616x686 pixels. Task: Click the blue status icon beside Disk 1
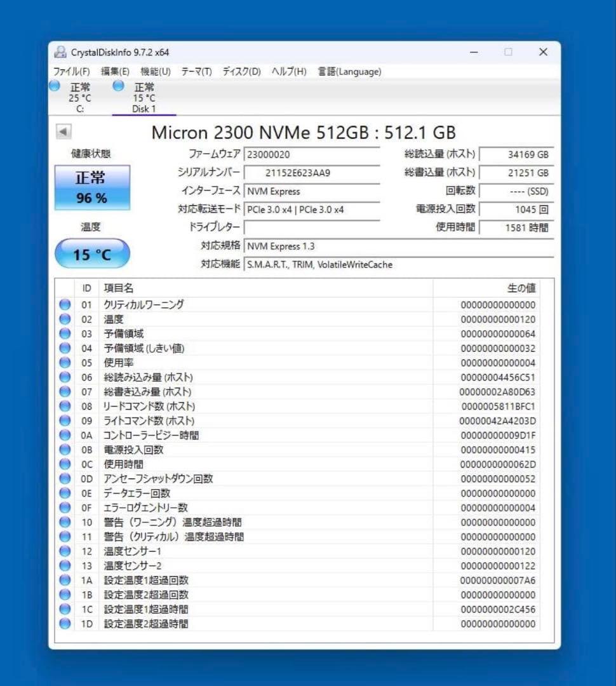coord(118,86)
